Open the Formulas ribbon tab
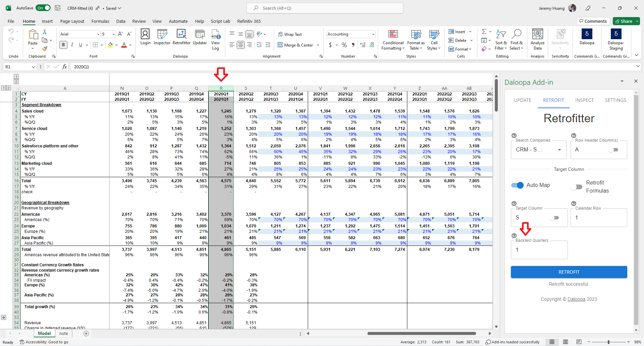The image size is (644, 346). [100, 21]
